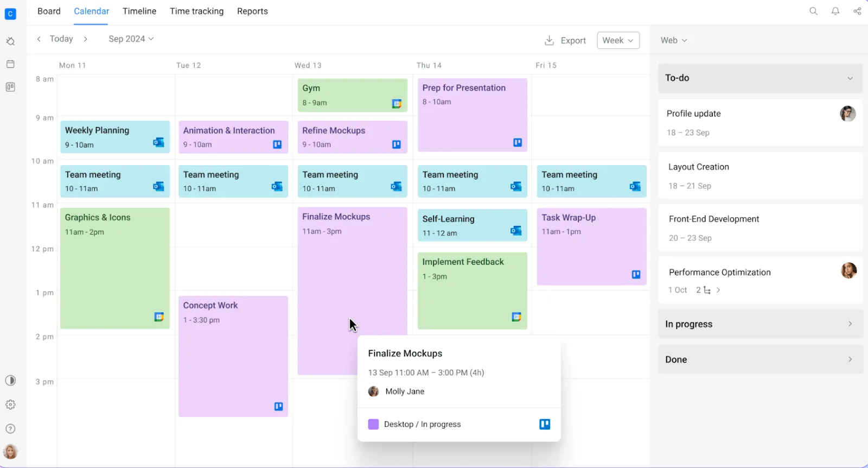The height and width of the screenshot is (468, 868).
Task: Open the Weekly Planning event
Action: [x=115, y=137]
